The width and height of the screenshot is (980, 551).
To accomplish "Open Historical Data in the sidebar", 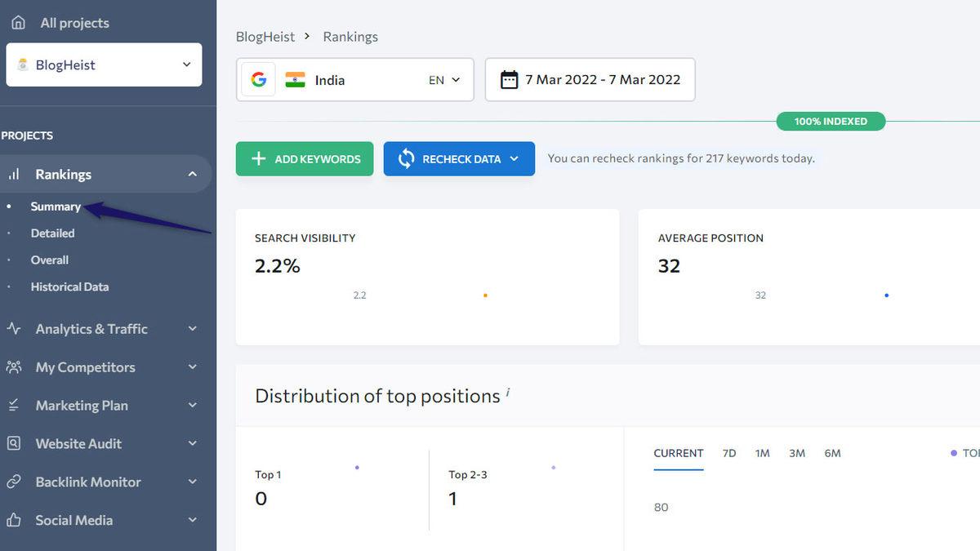I will point(69,287).
